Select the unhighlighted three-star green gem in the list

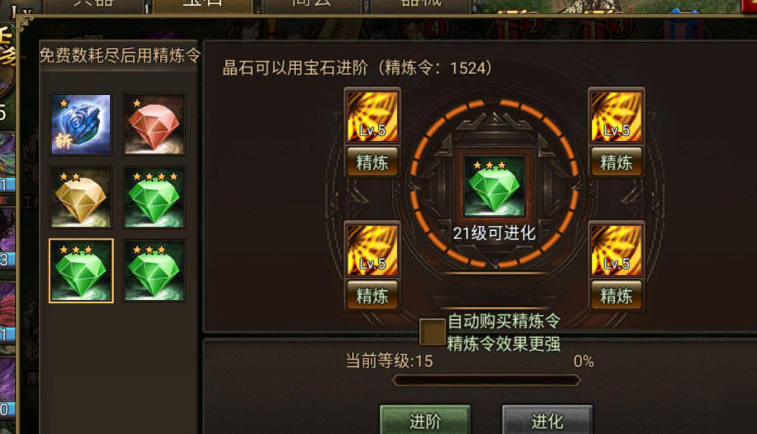(x=154, y=271)
